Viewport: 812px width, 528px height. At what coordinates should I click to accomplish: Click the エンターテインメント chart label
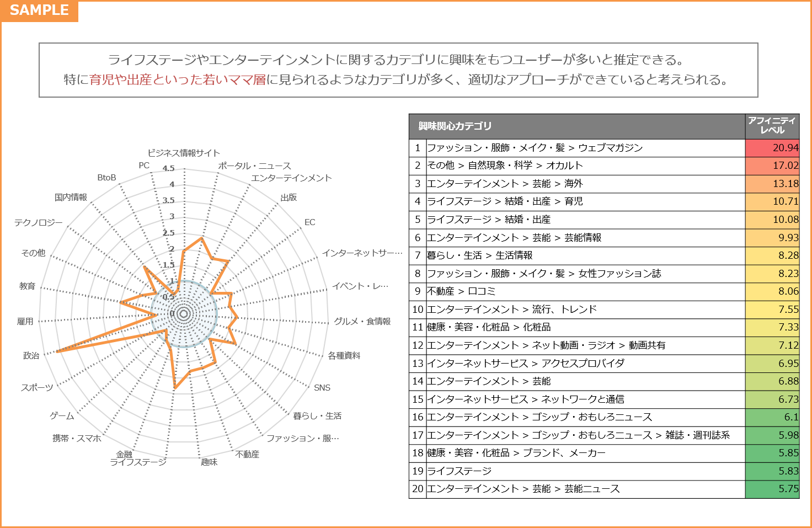point(291,178)
